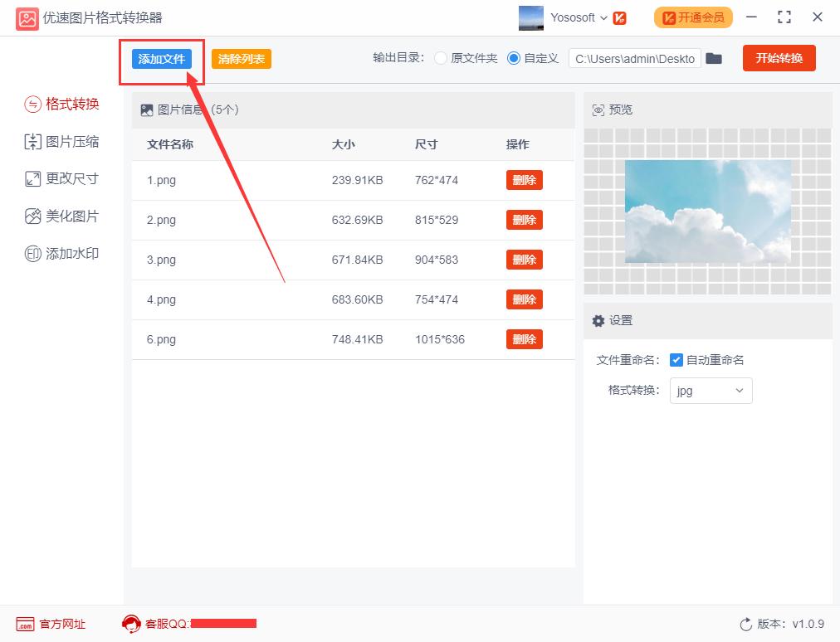This screenshot has height=642, width=840.
Task: Delete the file 3.png from list
Action: [524, 260]
